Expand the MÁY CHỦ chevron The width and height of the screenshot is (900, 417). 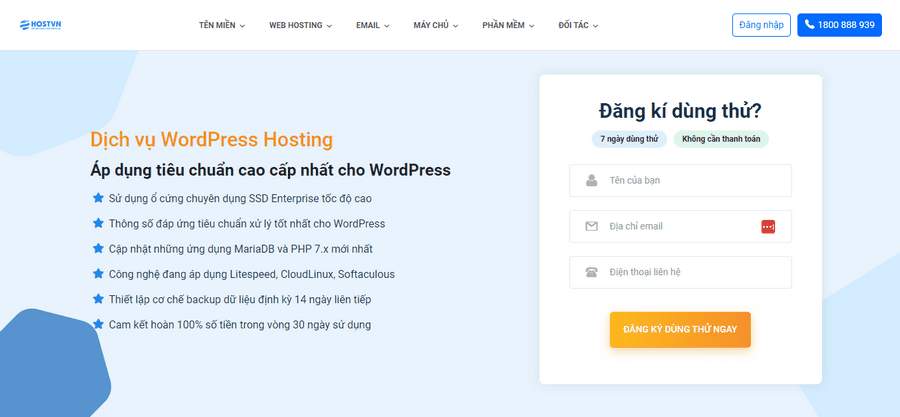pyautogui.click(x=455, y=26)
